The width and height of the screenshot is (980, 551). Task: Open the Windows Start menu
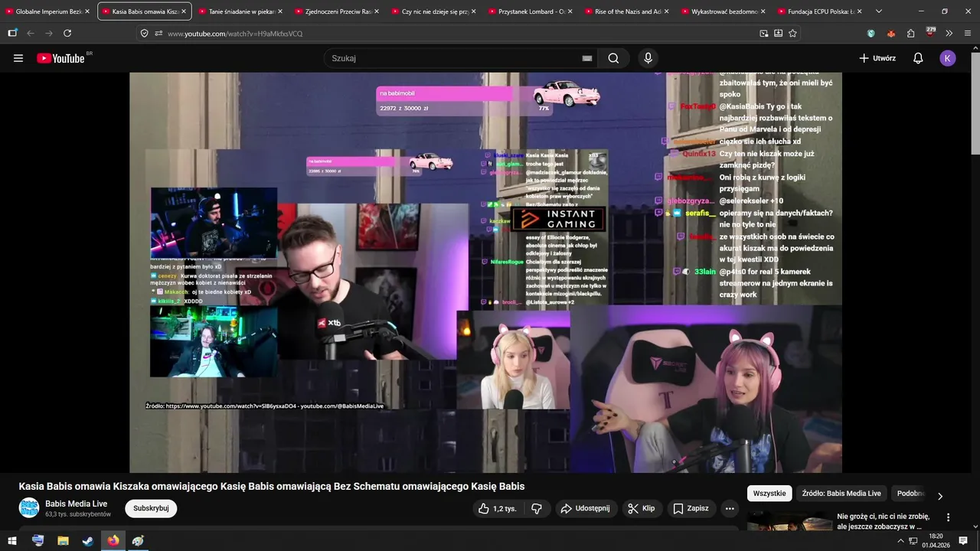pos(12,540)
